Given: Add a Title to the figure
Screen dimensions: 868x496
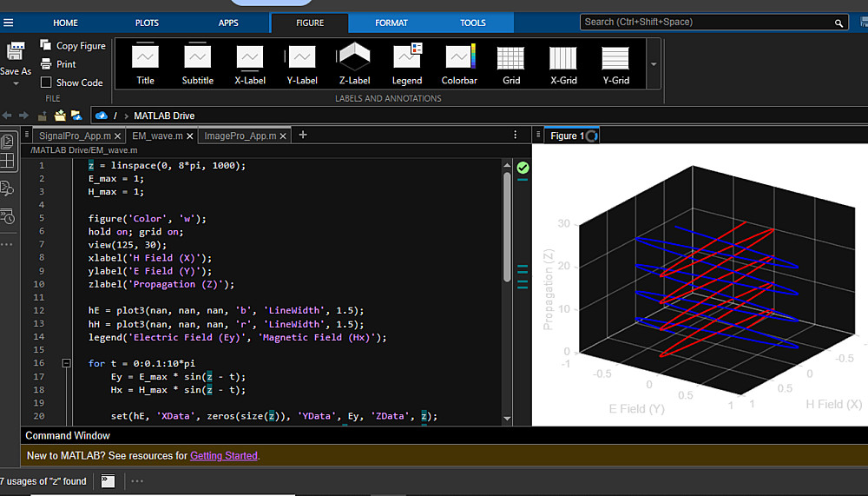Looking at the screenshot, I should click(x=145, y=64).
